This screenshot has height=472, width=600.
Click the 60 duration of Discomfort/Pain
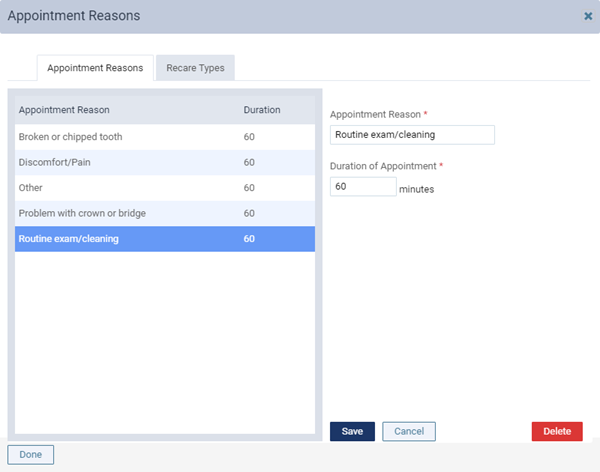(x=249, y=162)
